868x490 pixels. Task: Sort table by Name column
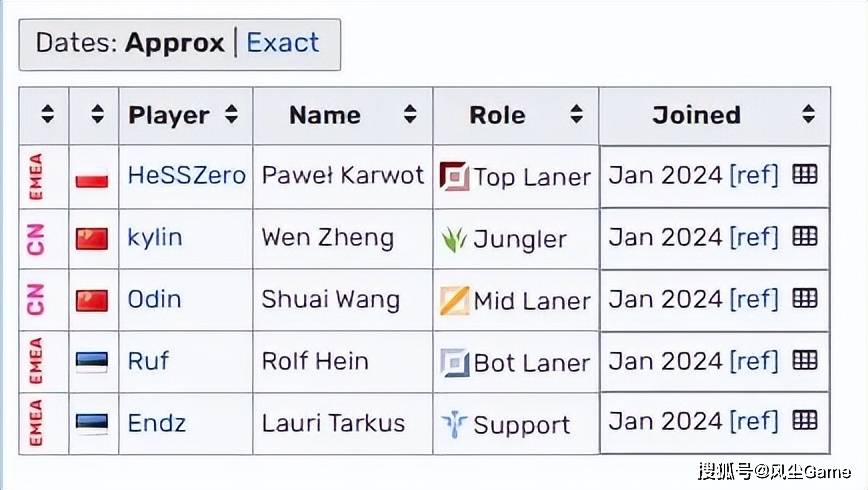pos(410,115)
